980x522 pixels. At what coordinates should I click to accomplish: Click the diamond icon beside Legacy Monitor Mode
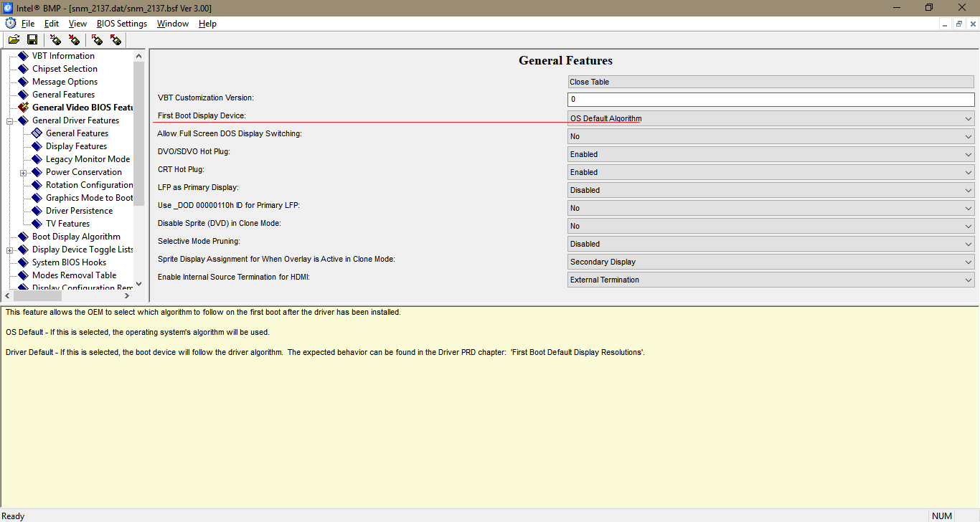37,159
